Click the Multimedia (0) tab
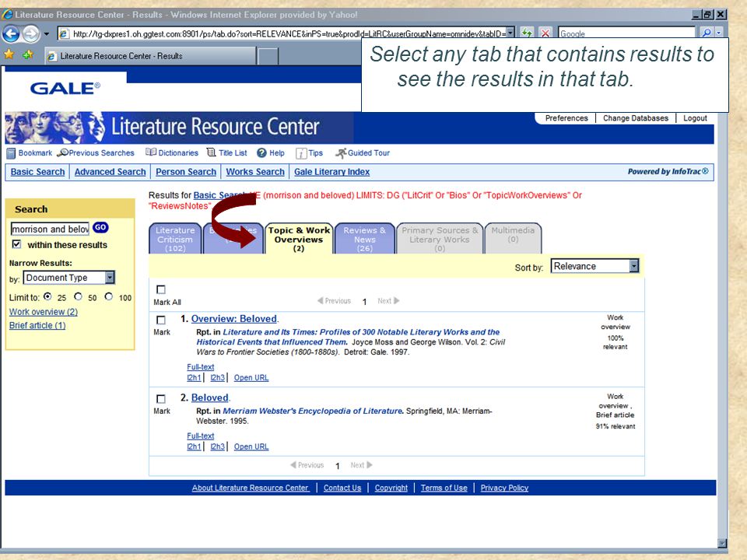 coord(513,239)
